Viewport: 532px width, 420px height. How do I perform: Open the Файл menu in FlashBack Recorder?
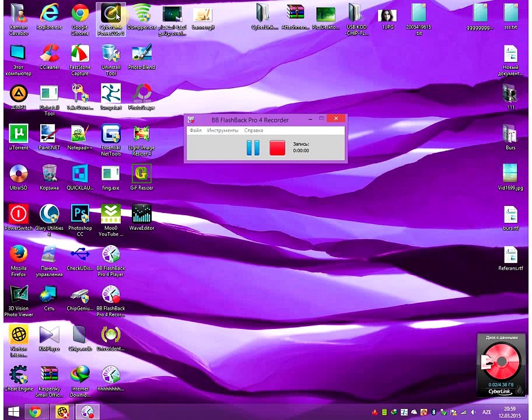pyautogui.click(x=195, y=130)
